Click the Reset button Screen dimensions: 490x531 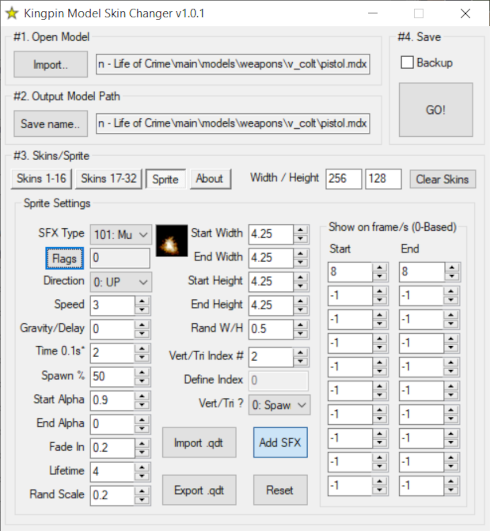280,490
